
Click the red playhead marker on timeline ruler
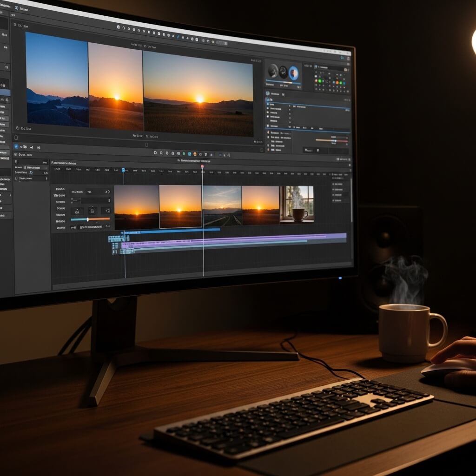(x=202, y=166)
